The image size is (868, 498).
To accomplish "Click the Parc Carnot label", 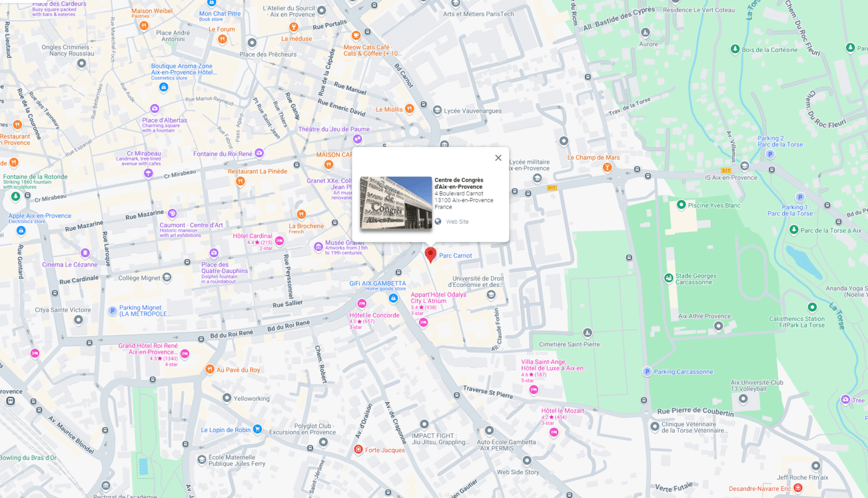I will click(455, 256).
